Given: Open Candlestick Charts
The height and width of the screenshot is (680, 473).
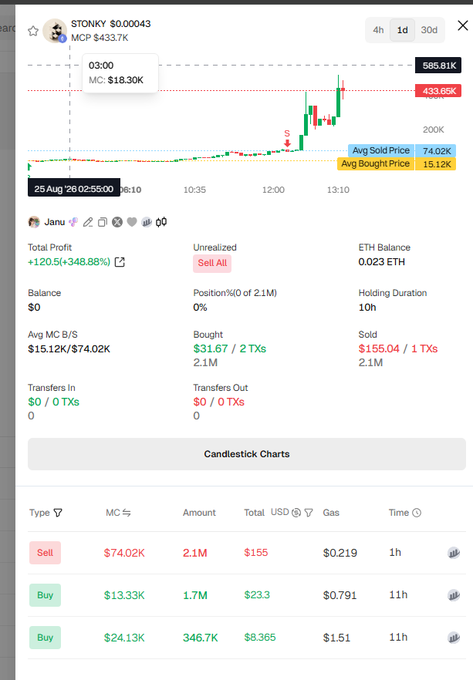Looking at the screenshot, I should click(x=247, y=454).
